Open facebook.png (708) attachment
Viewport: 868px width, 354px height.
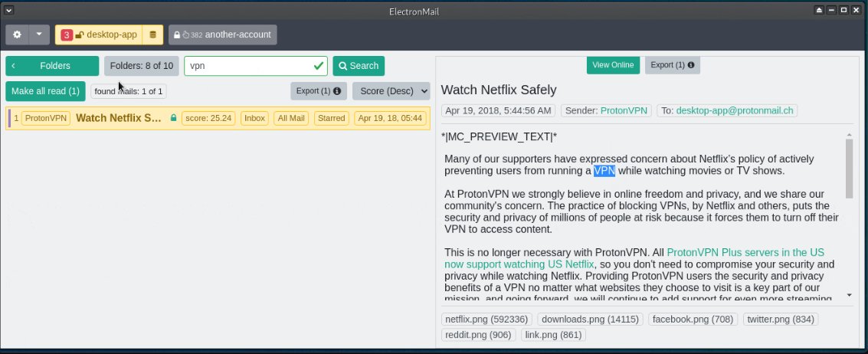[x=693, y=319]
